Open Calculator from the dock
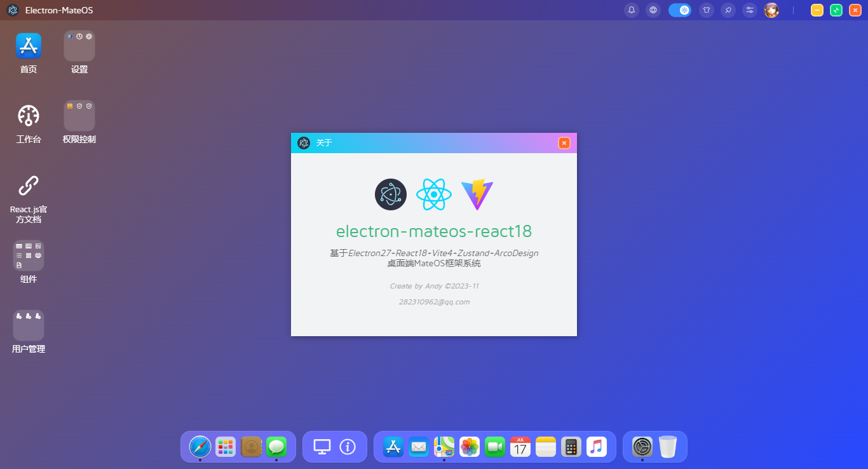 coord(571,447)
